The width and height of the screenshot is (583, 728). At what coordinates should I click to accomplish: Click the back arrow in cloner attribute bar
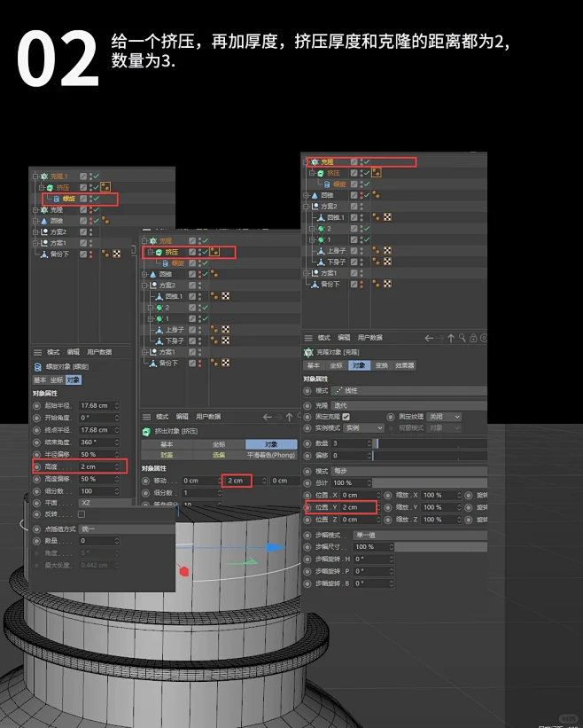coord(429,338)
